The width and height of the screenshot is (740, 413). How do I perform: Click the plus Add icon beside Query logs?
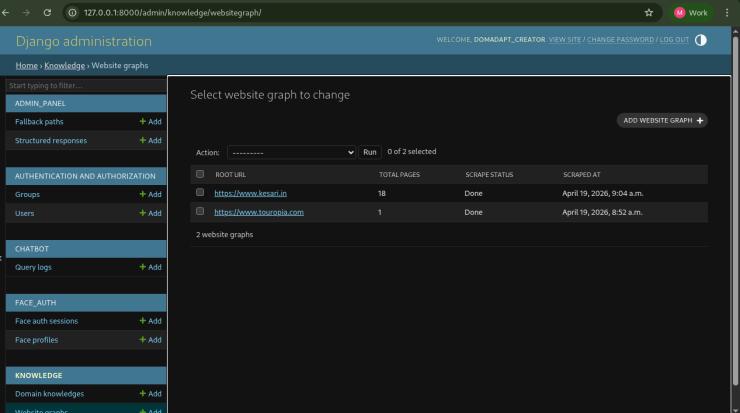coord(143,267)
